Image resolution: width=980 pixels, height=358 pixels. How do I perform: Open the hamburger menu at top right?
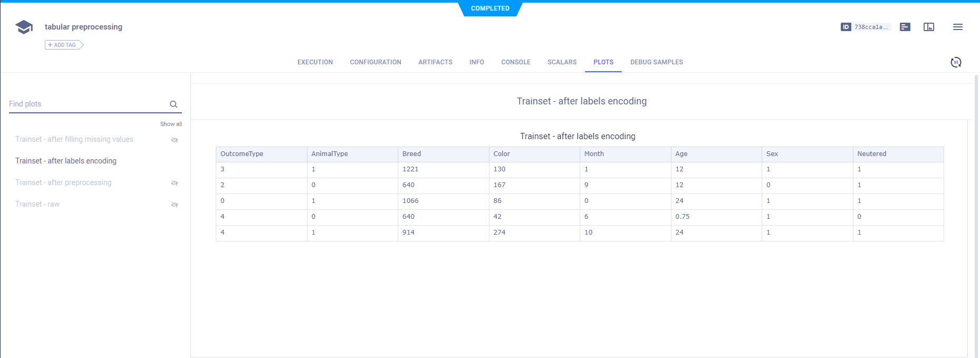point(958,27)
